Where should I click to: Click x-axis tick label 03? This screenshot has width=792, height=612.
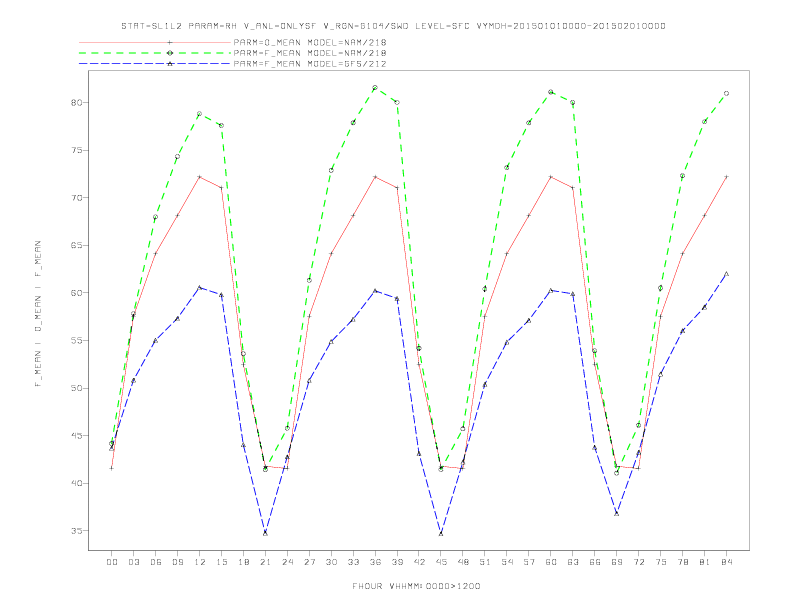pos(134,562)
